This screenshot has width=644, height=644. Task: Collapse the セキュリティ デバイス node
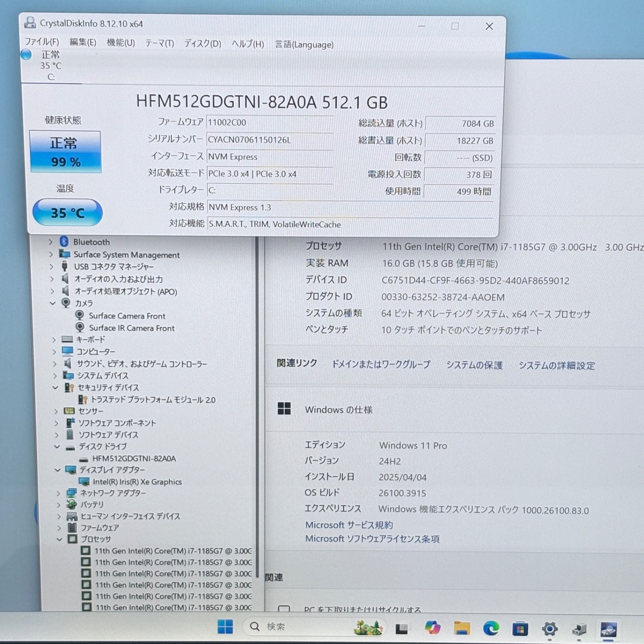[56, 388]
